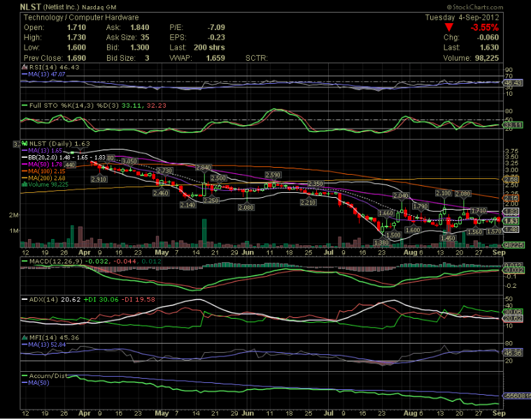Click the P/E value -7.09
The width and height of the screenshot is (531, 420).
216,27
